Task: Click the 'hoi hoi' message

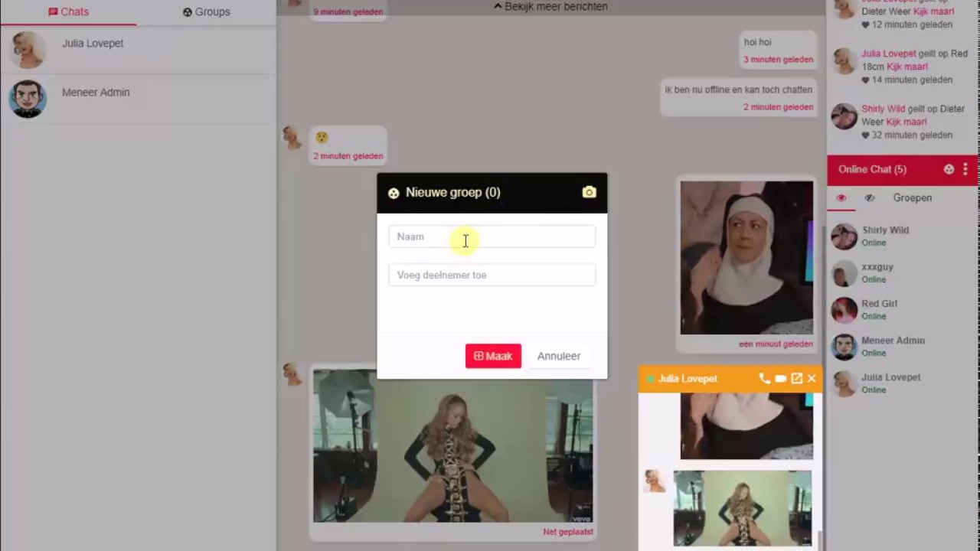Action: point(757,42)
